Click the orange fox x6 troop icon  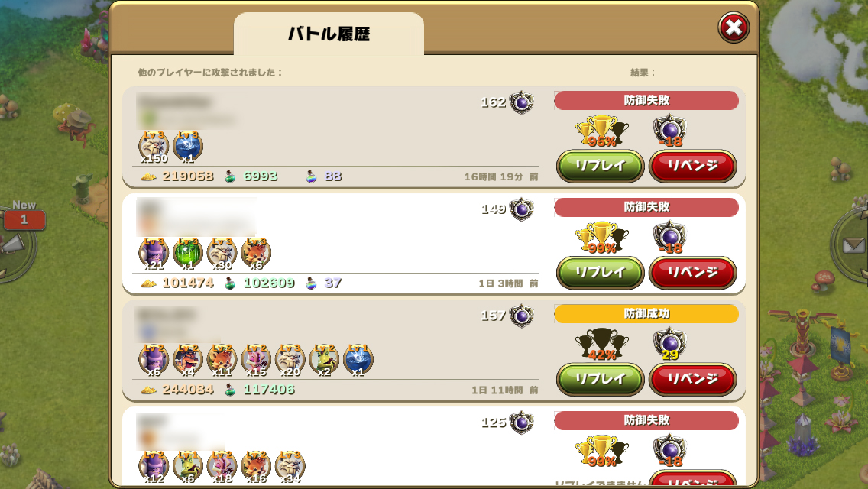(256, 254)
